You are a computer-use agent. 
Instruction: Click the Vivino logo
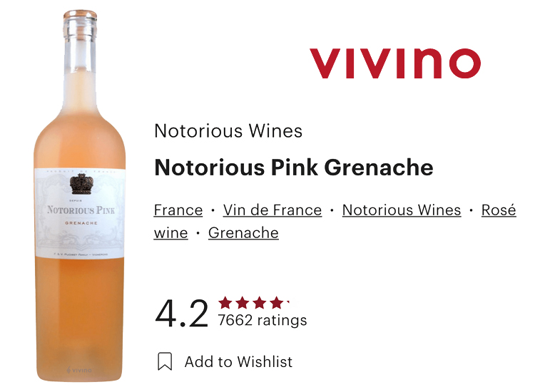click(394, 63)
